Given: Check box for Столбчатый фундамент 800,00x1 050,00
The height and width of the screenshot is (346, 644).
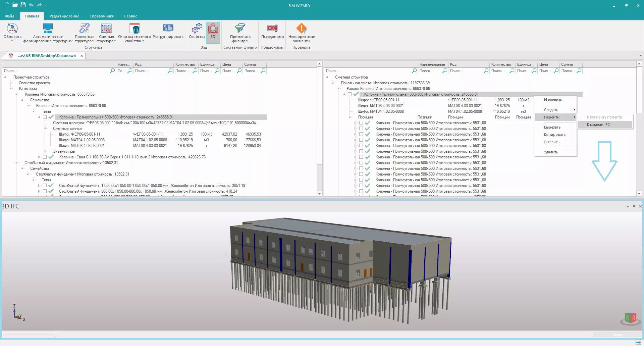Looking at the screenshot, I should point(45,191).
